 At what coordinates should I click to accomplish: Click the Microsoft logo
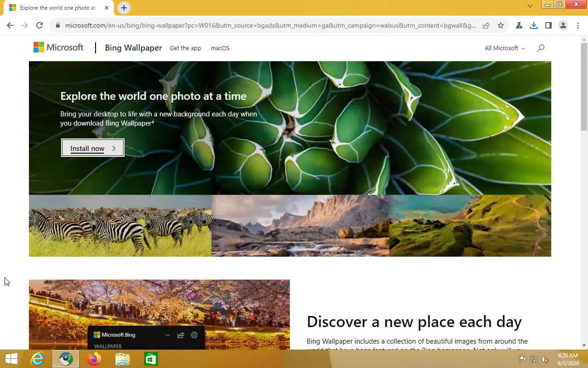click(58, 47)
